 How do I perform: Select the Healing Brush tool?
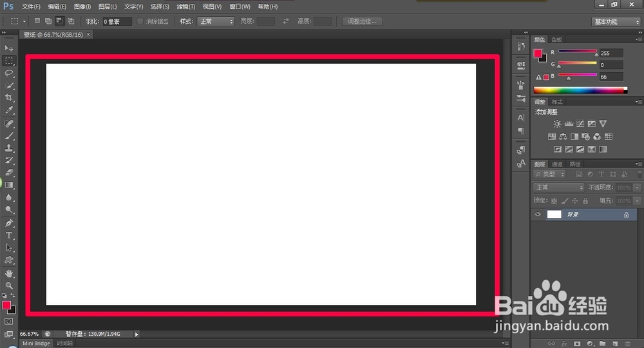8,123
